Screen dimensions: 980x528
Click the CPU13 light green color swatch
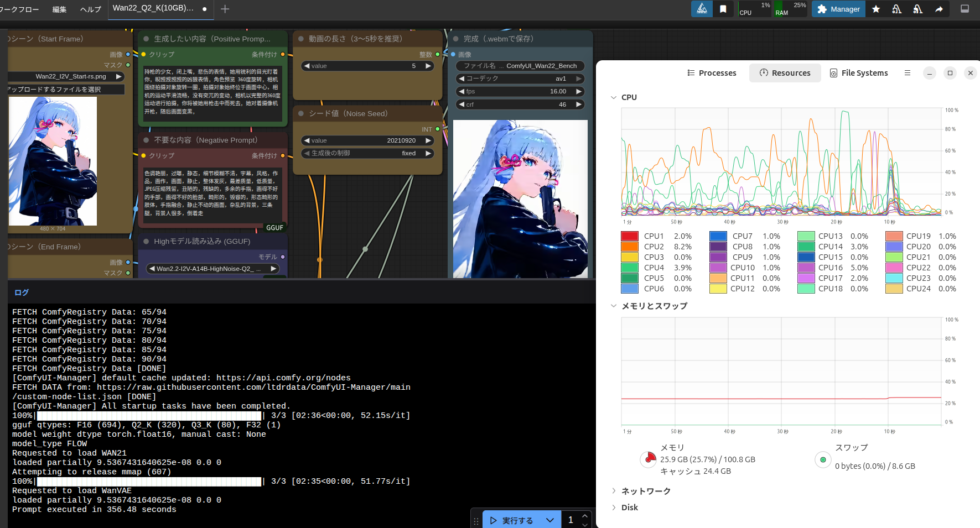(x=806, y=236)
